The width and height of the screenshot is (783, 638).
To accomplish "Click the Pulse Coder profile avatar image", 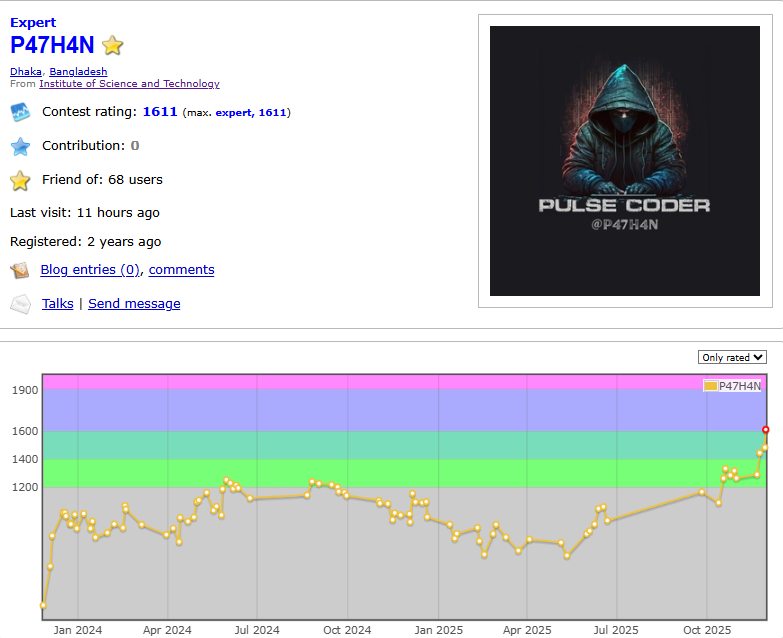I will click(625, 161).
